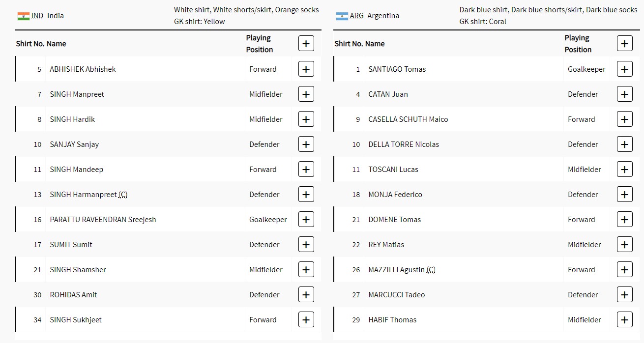
Task: Expand goalkeeper SANTIAGO Tomas details
Action: 624,69
